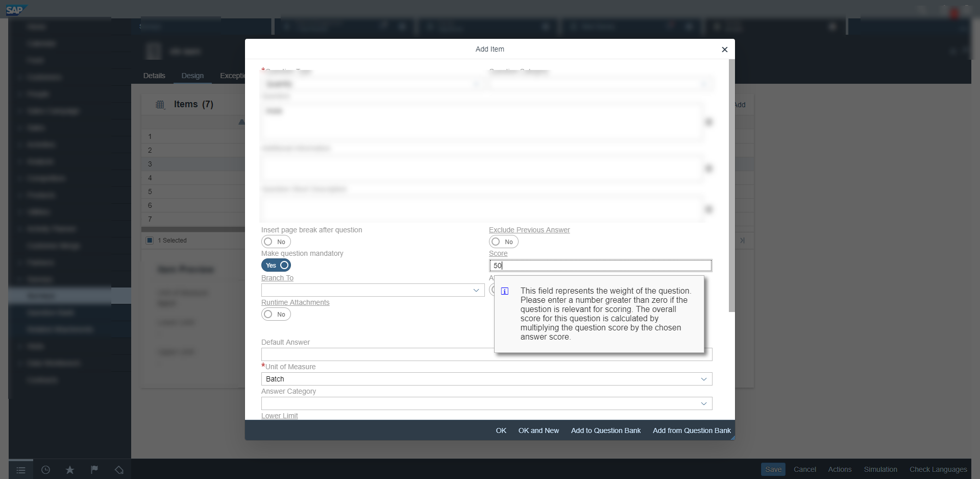This screenshot has height=479, width=980.
Task: Click the SAP logo
Action: 15,10
